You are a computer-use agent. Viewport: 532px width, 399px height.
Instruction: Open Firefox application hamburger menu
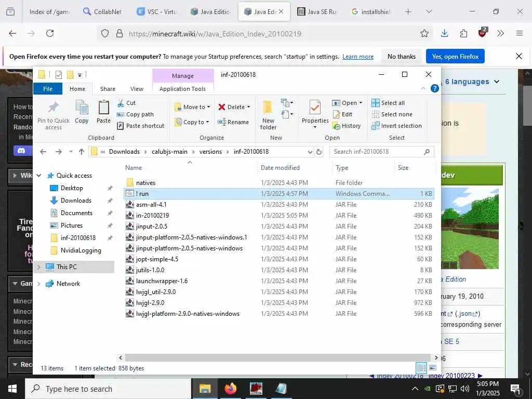point(520,33)
